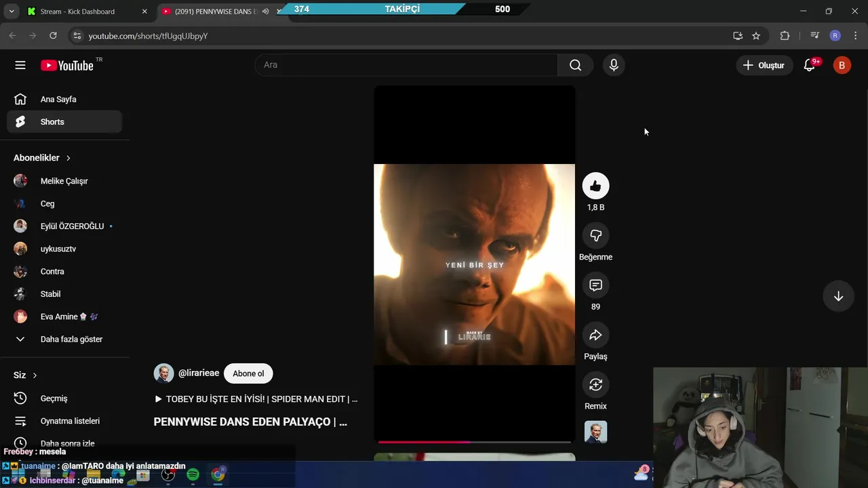Open the YouTube hamburger guide menu
This screenshot has width=868, height=488.
point(20,65)
